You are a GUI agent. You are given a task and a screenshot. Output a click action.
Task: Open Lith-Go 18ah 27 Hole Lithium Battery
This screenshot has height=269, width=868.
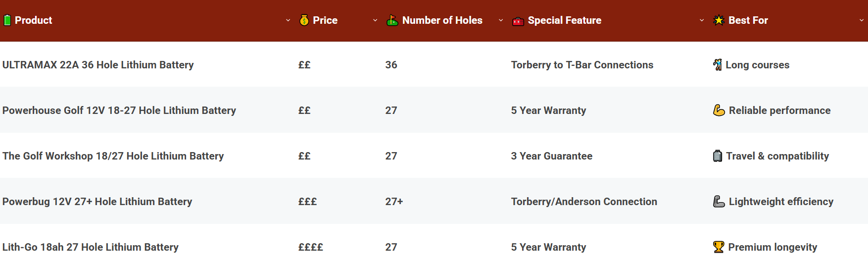click(91, 247)
